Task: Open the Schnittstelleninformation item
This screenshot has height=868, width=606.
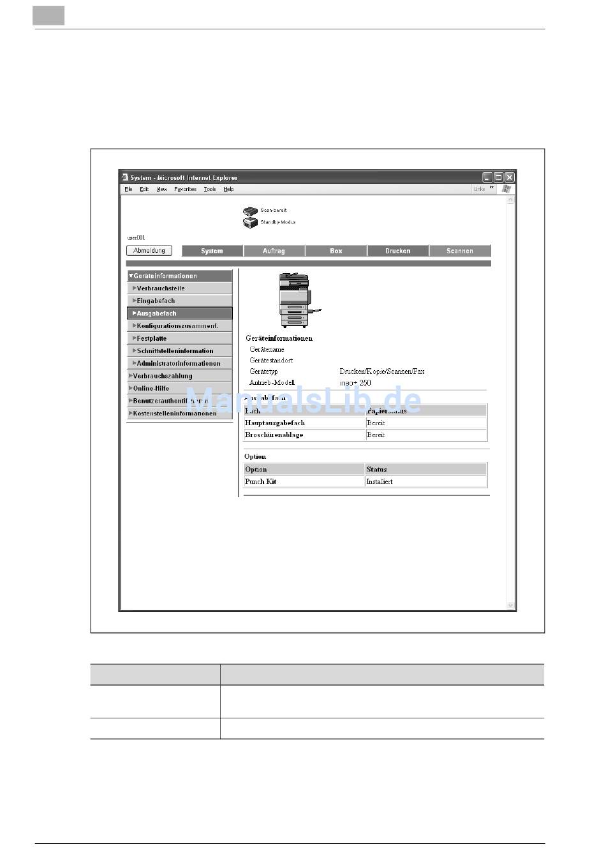Action: coord(180,350)
